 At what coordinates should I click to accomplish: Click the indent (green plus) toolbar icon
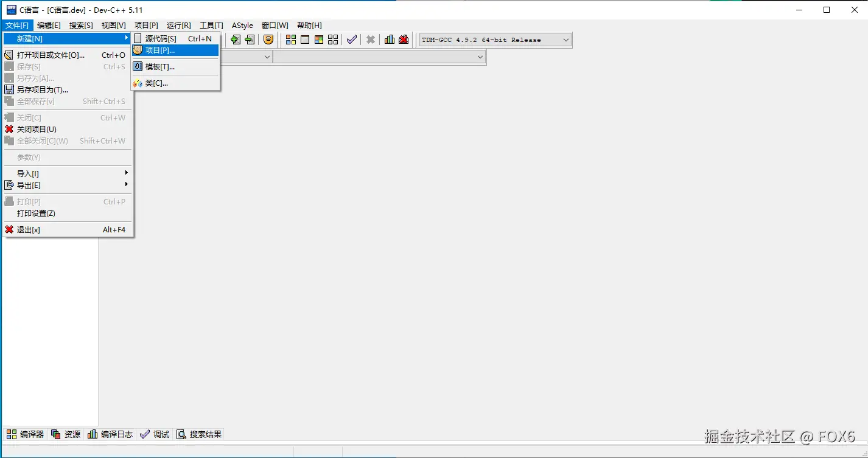(x=235, y=40)
